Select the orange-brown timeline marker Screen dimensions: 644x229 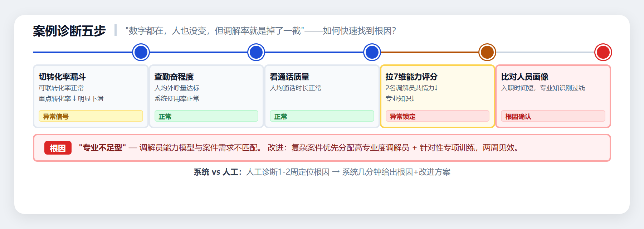pyautogui.click(x=487, y=52)
